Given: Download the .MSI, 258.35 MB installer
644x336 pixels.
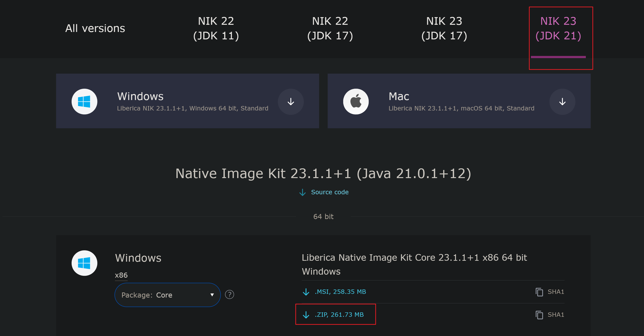Looking at the screenshot, I should (340, 292).
